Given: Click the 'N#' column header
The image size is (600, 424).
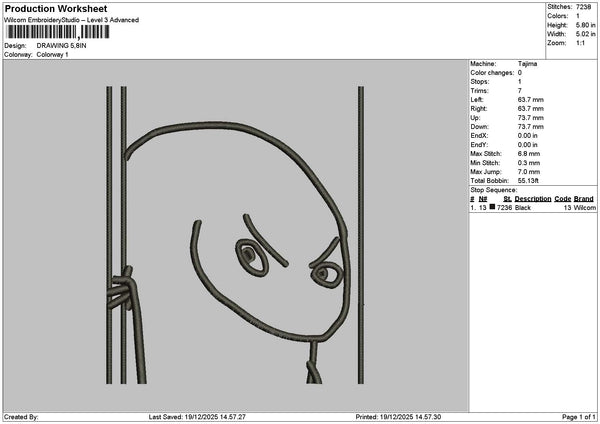Looking at the screenshot, I should [483, 199].
